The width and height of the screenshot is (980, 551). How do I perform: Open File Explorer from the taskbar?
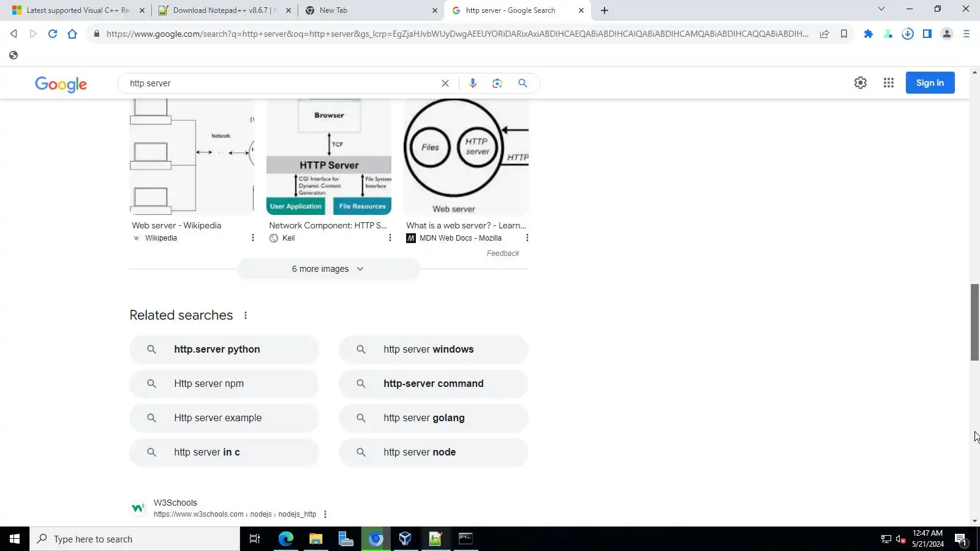click(315, 539)
